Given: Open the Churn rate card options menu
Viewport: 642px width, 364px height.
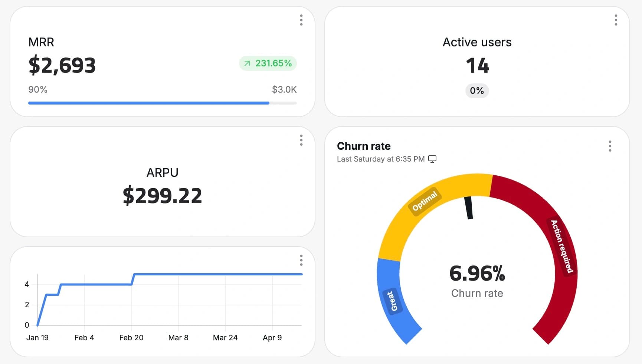Looking at the screenshot, I should [610, 146].
